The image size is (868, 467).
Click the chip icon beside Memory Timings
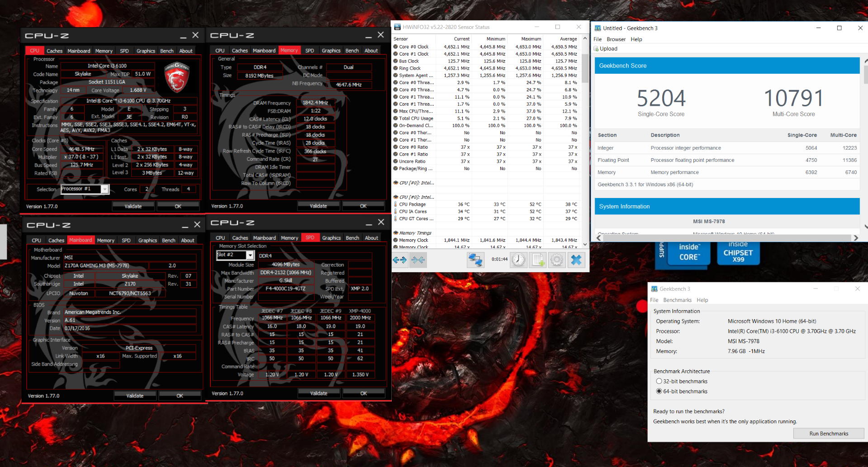pyautogui.click(x=396, y=233)
